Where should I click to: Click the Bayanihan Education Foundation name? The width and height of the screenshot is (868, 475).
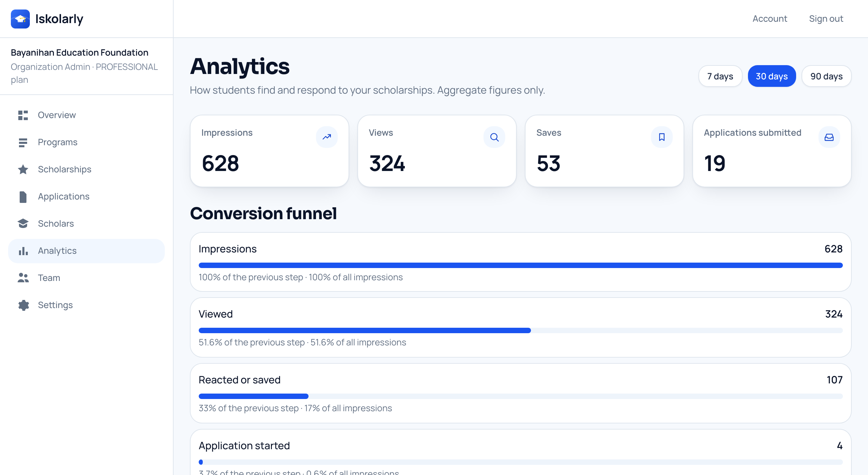(80, 53)
